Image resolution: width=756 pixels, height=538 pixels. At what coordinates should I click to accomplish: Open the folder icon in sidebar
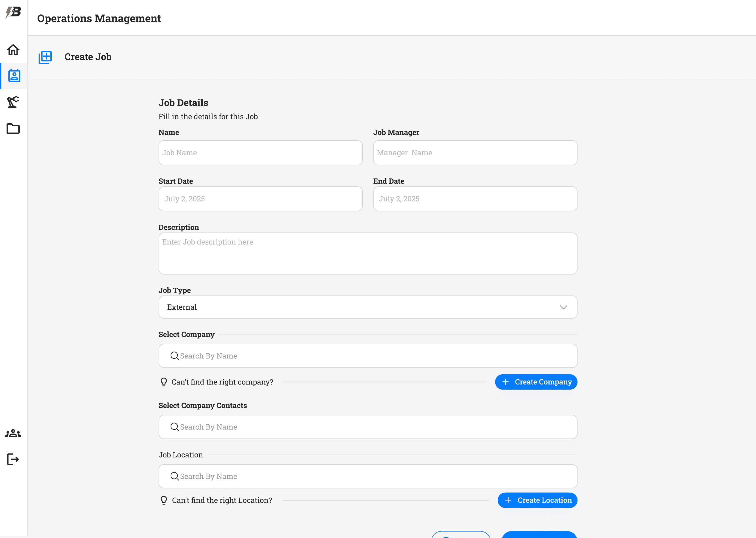tap(13, 129)
